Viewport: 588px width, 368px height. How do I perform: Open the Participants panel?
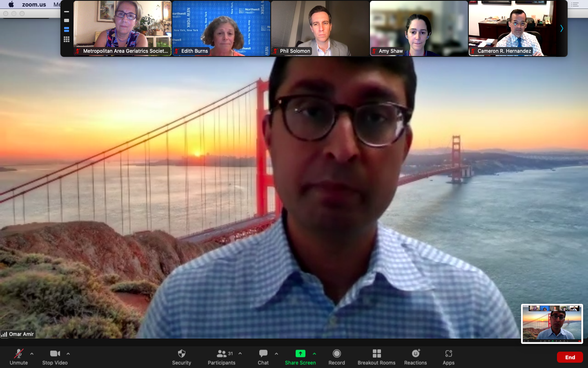pyautogui.click(x=221, y=357)
